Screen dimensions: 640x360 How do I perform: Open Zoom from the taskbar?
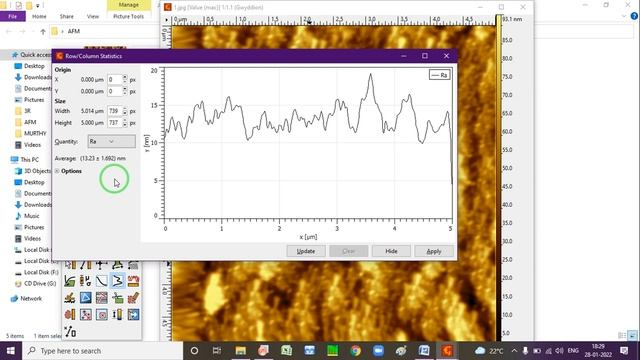pos(378,351)
